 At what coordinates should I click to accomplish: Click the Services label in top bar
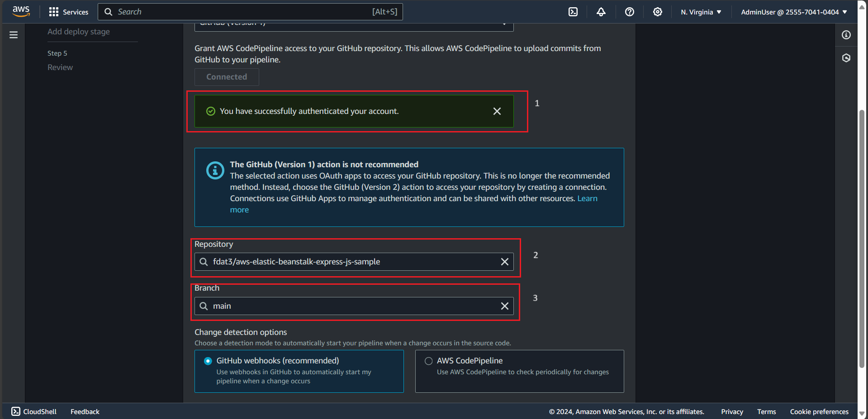tap(76, 12)
